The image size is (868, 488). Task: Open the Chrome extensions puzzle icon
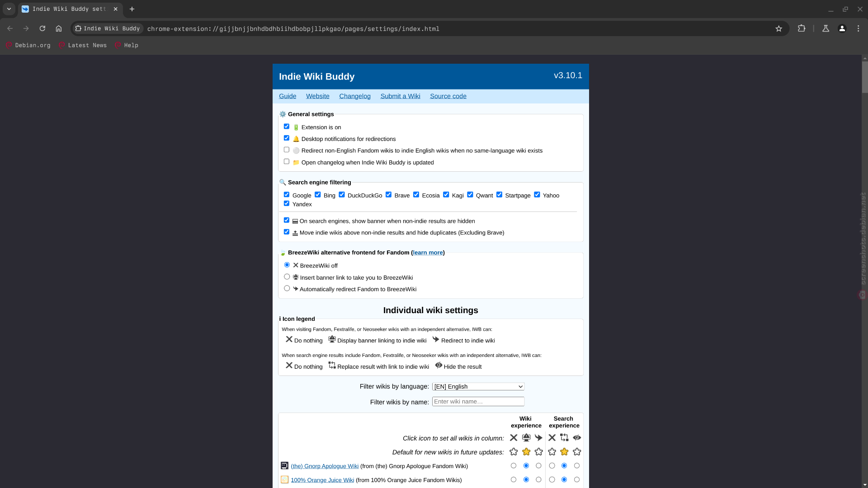pyautogui.click(x=802, y=28)
